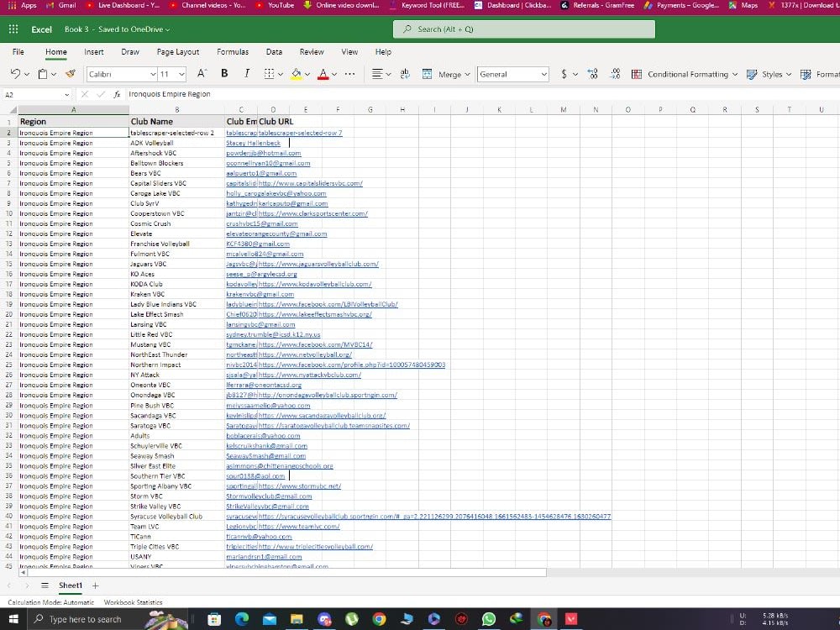Open WhatsApp from the taskbar
This screenshot has width=840, height=630.
coord(489,619)
